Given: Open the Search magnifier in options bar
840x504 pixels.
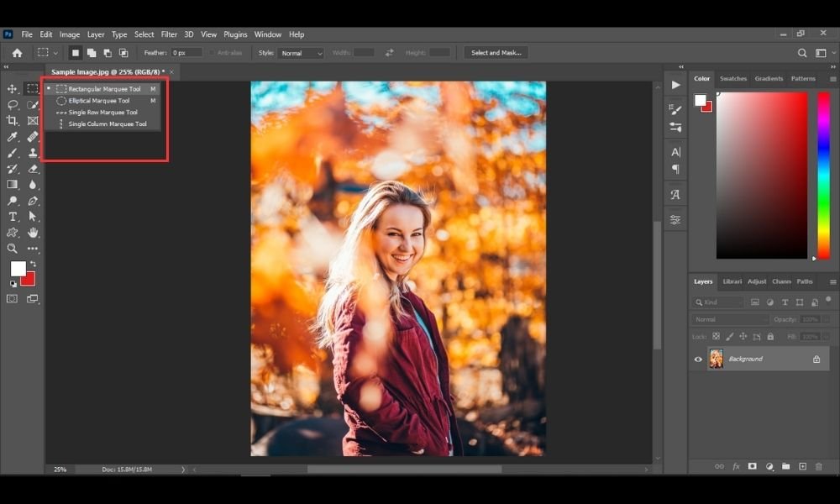Looking at the screenshot, I should pos(802,52).
